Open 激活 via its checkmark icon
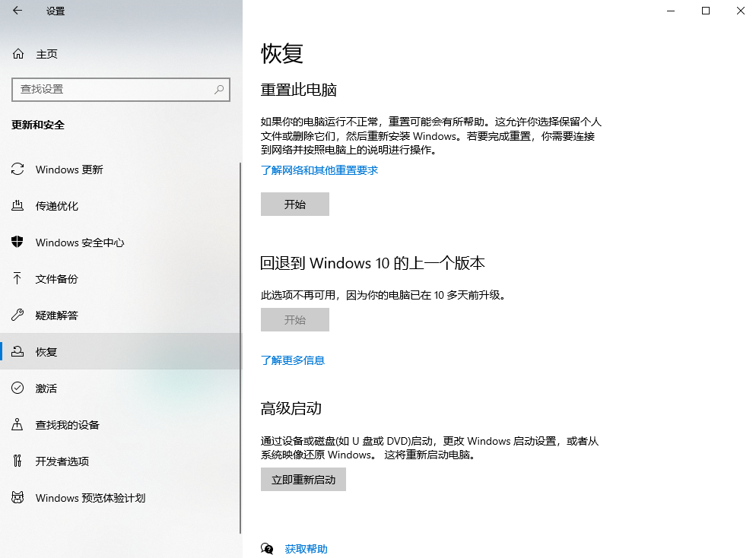The image size is (756, 558). 19,388
